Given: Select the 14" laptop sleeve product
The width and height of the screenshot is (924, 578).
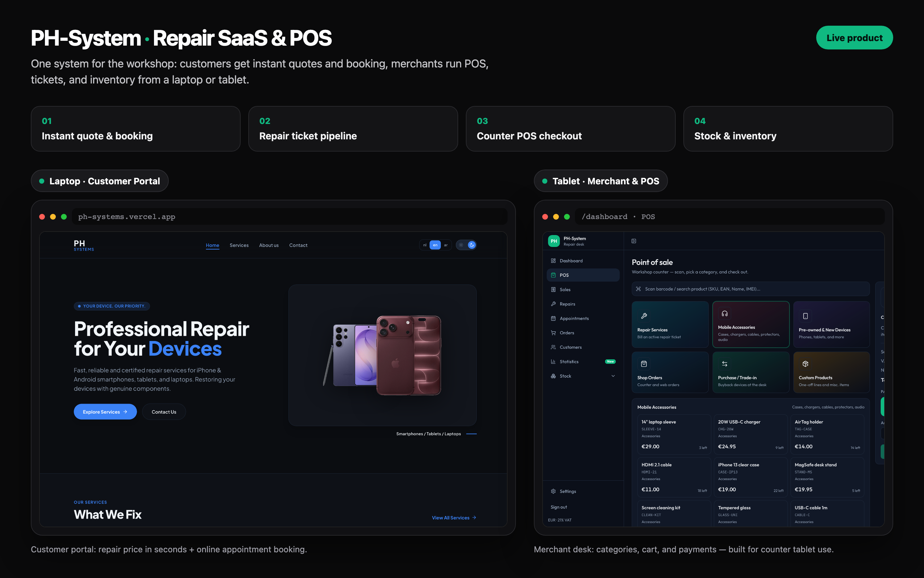Looking at the screenshot, I should coord(674,434).
